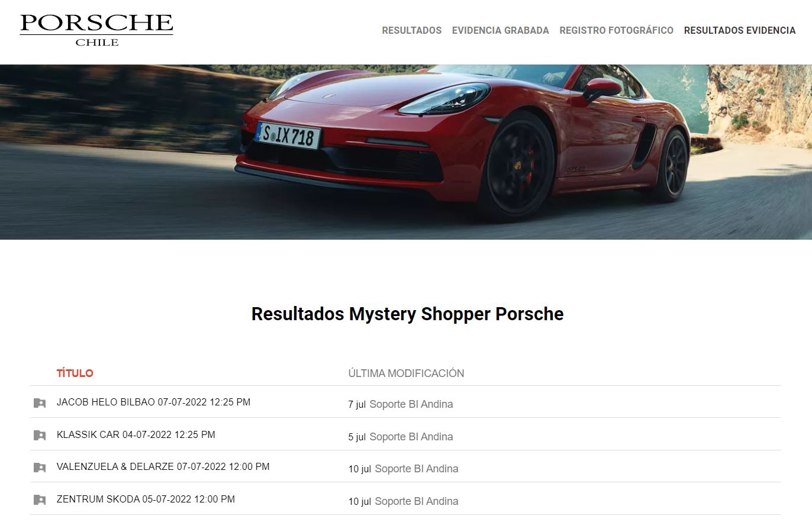Click the ZENTRUM SKODA folder icon
Image resolution: width=812 pixels, height=522 pixels.
(x=40, y=500)
